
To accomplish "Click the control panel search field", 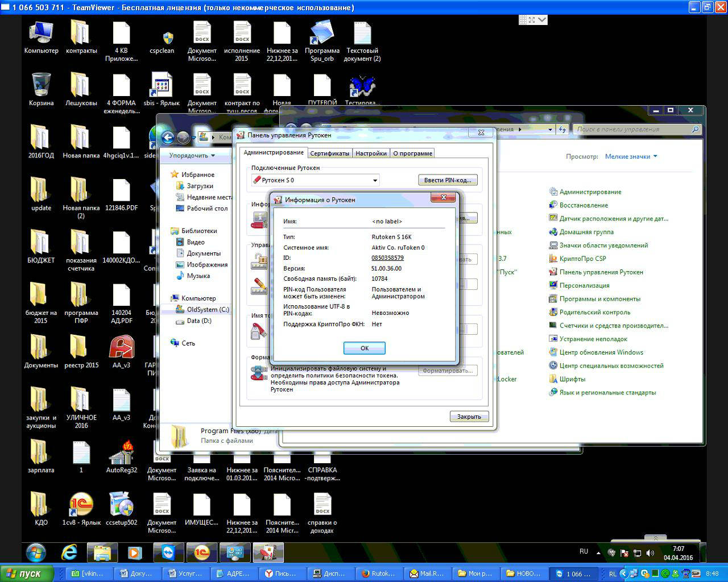I will pyautogui.click(x=633, y=130).
